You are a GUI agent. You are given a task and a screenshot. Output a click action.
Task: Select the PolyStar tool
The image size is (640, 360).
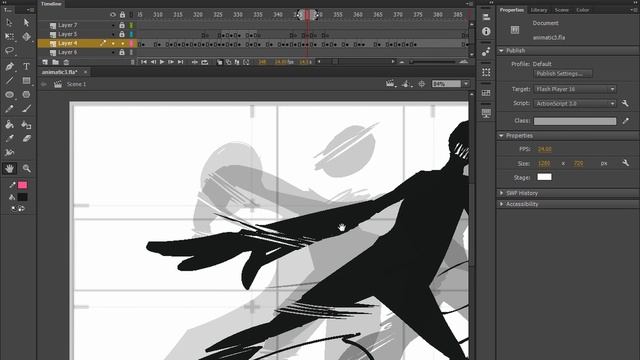[x=27, y=95]
